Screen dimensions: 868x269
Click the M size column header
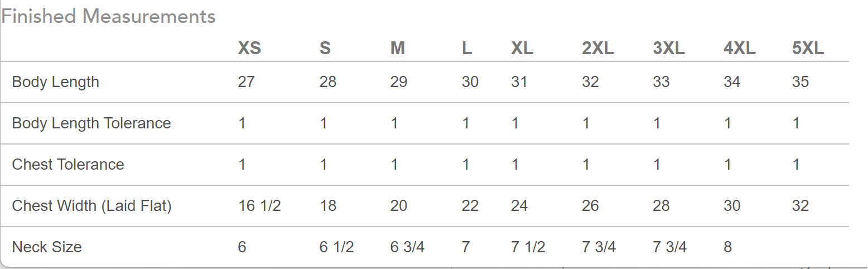coord(397,49)
